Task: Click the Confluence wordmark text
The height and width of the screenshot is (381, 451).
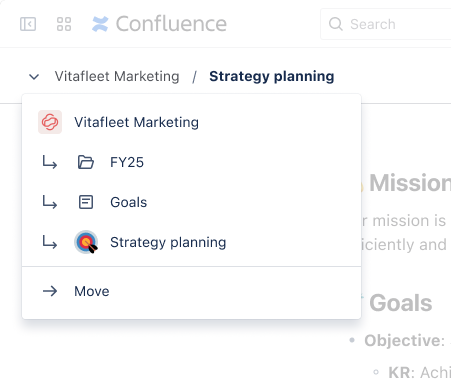Action: coord(171,24)
